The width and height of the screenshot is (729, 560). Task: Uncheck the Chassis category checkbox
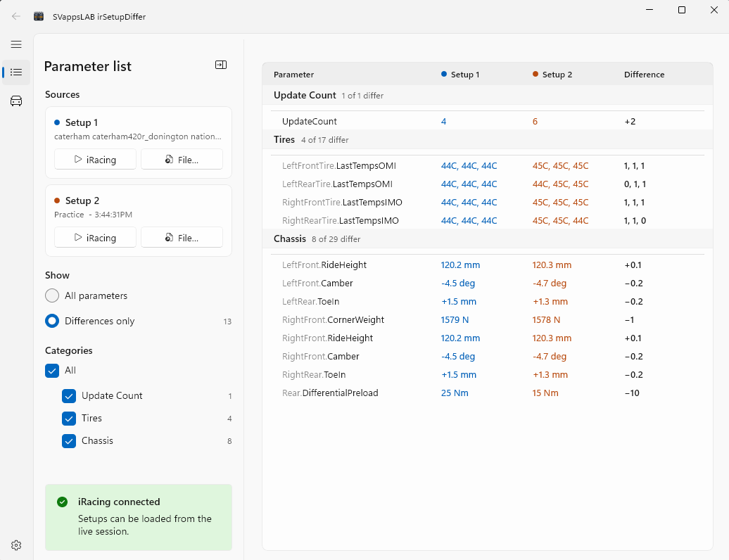click(x=69, y=440)
